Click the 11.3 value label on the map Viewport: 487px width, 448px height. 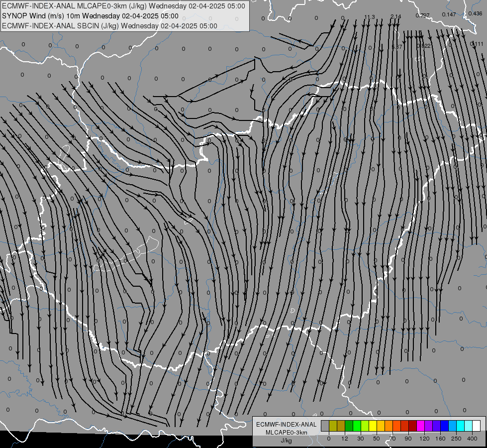point(370,17)
